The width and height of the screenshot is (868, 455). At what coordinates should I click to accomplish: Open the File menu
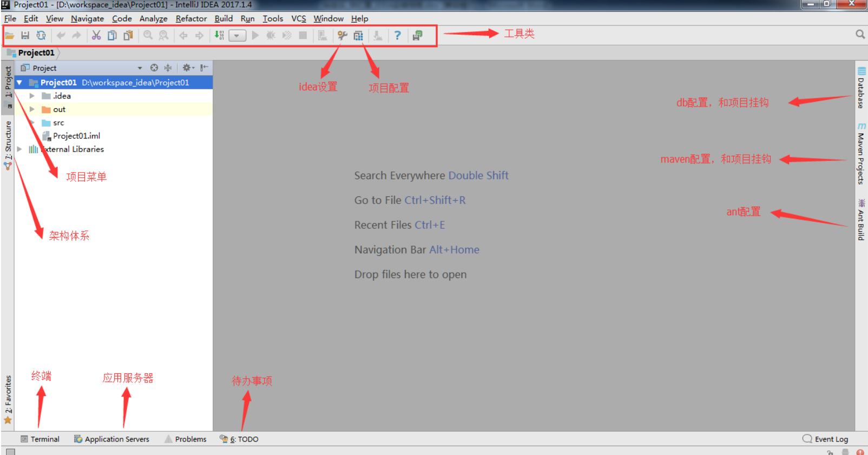[10, 18]
